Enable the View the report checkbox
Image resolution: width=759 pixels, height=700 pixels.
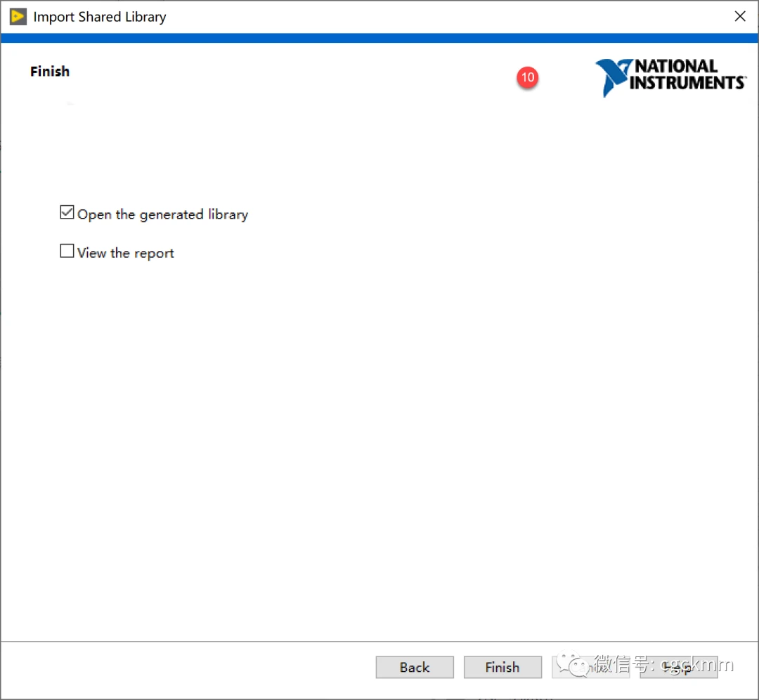point(67,251)
